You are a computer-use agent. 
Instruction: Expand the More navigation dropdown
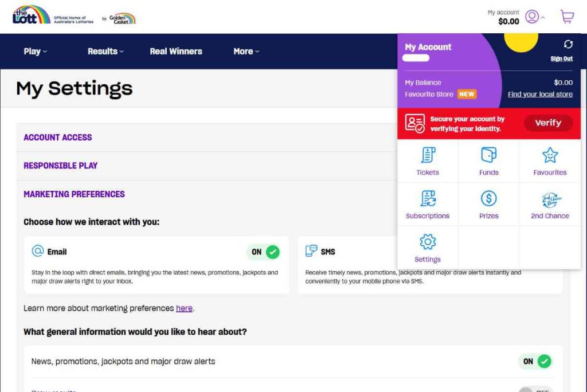tap(246, 52)
